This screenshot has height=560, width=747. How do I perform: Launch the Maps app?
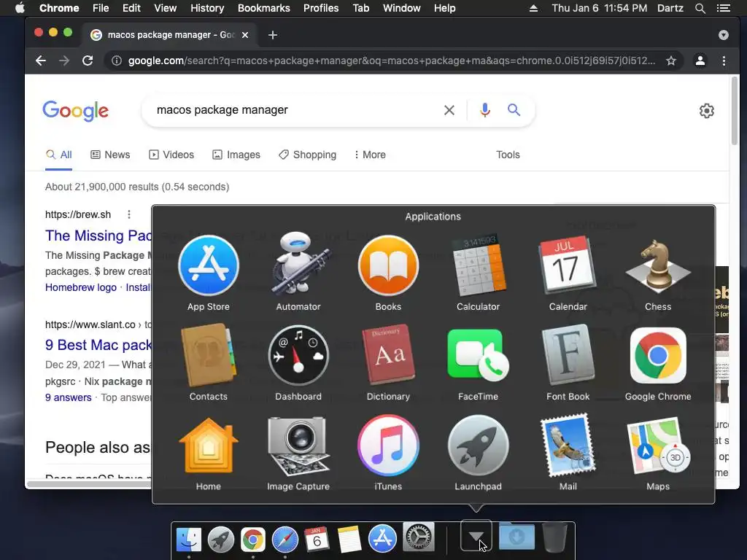658,446
